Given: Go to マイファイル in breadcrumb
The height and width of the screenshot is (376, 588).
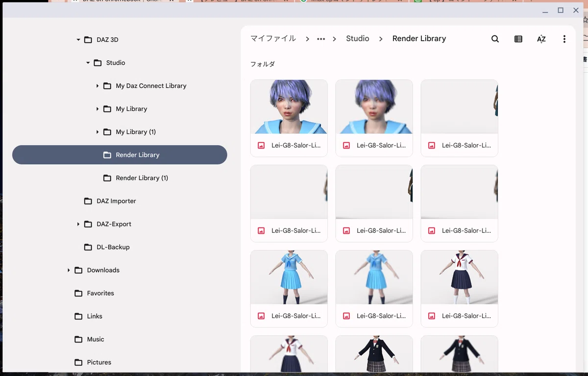Looking at the screenshot, I should 273,38.
